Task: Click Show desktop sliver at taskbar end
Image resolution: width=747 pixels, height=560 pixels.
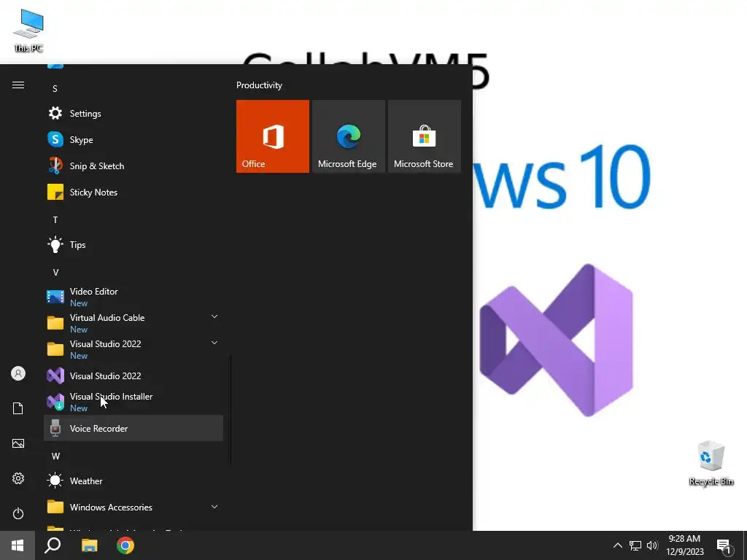Action: point(745,545)
